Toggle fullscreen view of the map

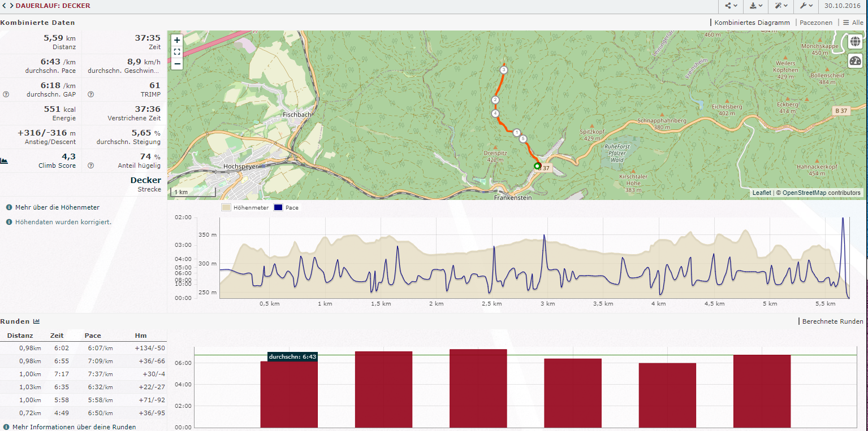point(177,52)
